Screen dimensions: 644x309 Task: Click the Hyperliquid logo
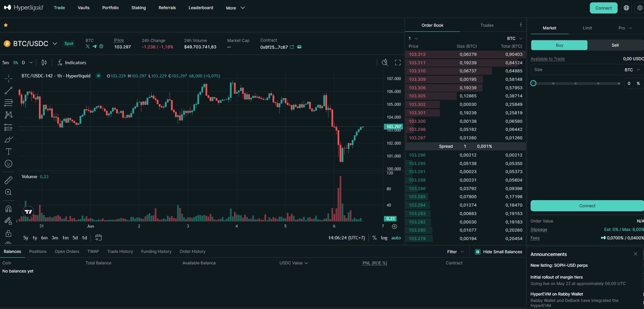point(23,7)
